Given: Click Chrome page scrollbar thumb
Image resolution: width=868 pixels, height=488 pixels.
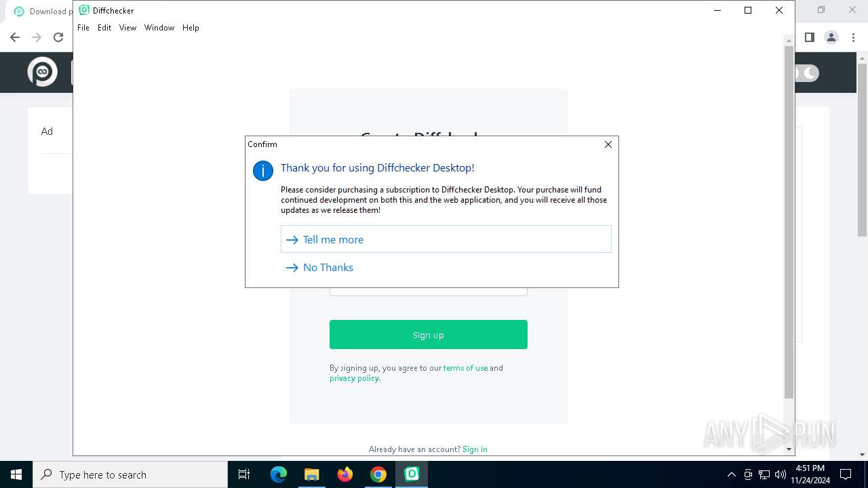Looking at the screenshot, I should pos(862,150).
